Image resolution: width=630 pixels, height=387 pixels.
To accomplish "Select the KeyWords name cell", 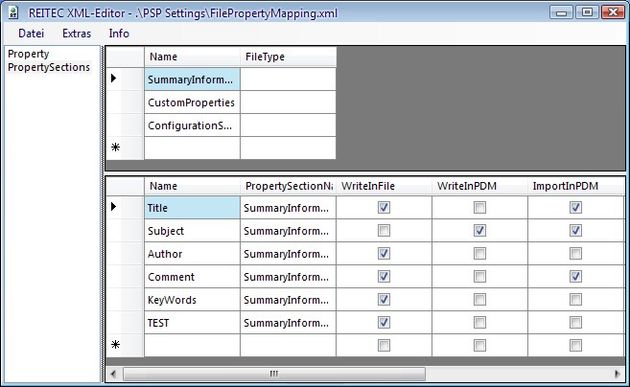I will tap(192, 299).
